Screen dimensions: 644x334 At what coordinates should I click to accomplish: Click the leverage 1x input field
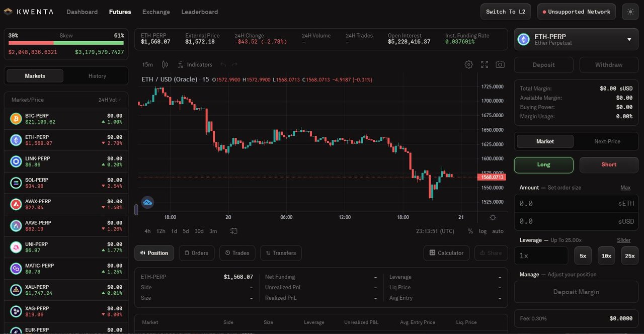[541, 256]
